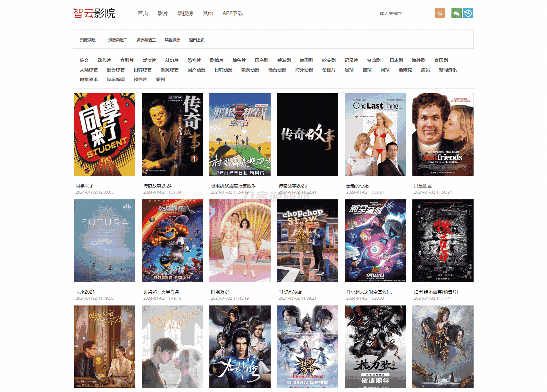Open the black 传奇故事2023 poster
The height and width of the screenshot is (392, 547).
[307, 135]
